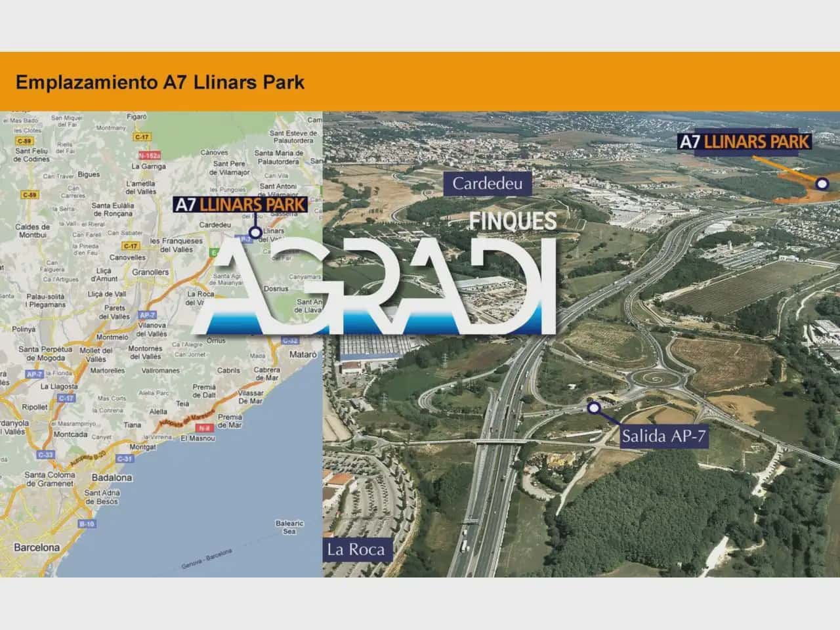Click Premià de Mar label
The height and width of the screenshot is (630, 840).
pyautogui.click(x=230, y=421)
